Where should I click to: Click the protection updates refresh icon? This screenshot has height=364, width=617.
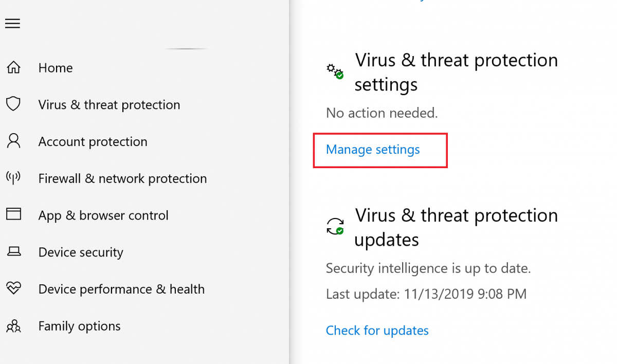pyautogui.click(x=335, y=226)
